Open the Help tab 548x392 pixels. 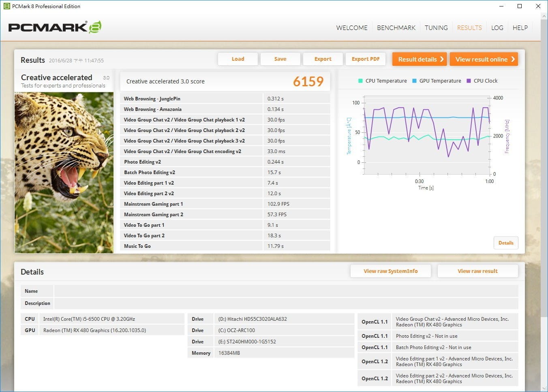click(520, 28)
